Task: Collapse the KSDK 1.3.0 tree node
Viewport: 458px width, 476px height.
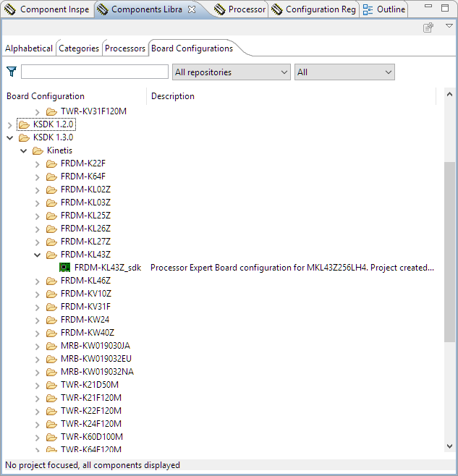Action: 9,138
